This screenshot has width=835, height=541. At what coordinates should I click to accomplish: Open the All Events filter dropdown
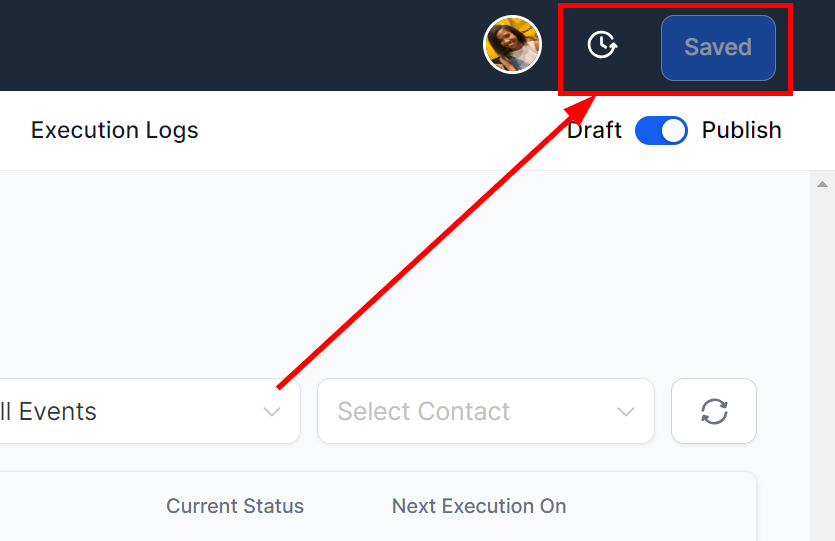(150, 411)
